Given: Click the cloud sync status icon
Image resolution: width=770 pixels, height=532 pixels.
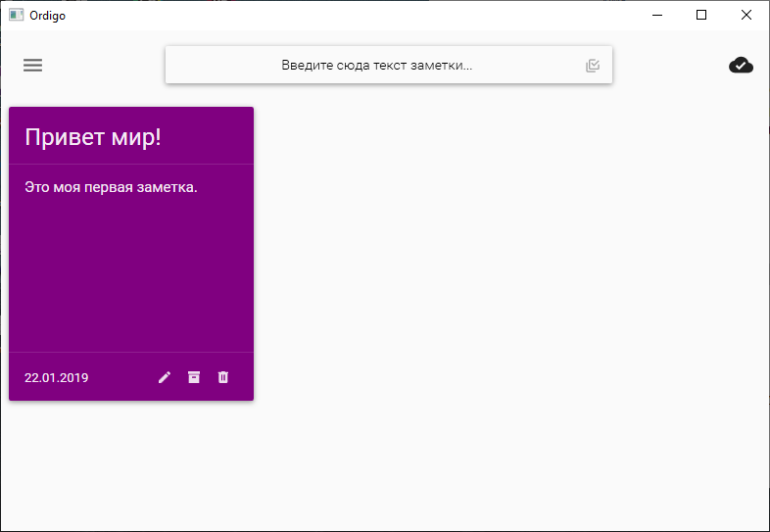Looking at the screenshot, I should (741, 65).
